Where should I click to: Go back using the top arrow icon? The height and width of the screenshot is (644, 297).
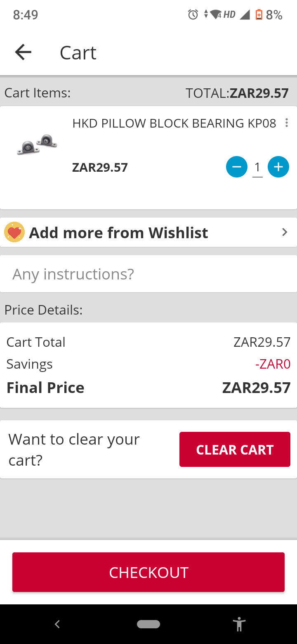pyautogui.click(x=23, y=52)
